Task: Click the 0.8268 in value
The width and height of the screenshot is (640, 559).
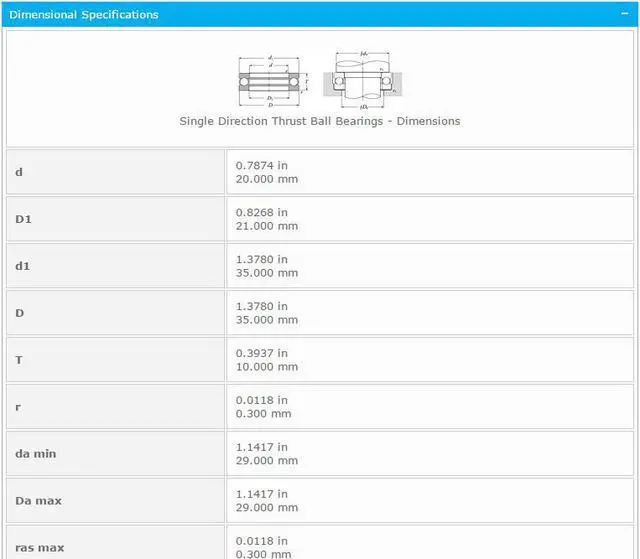Action: point(261,212)
